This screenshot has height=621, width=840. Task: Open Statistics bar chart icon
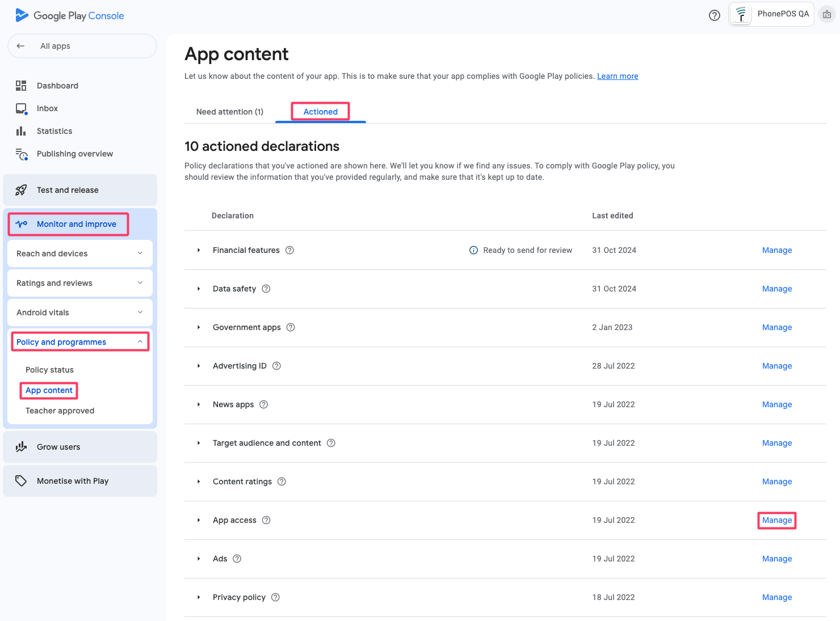(x=21, y=131)
